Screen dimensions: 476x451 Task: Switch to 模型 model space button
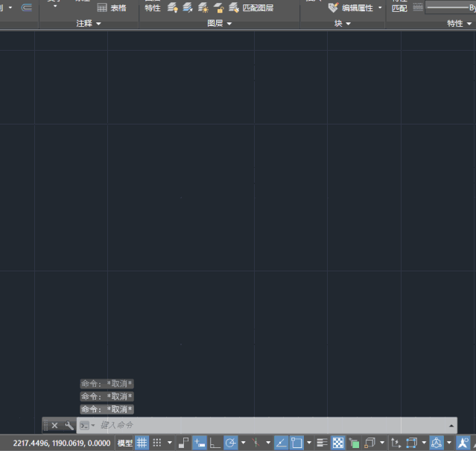(x=124, y=443)
